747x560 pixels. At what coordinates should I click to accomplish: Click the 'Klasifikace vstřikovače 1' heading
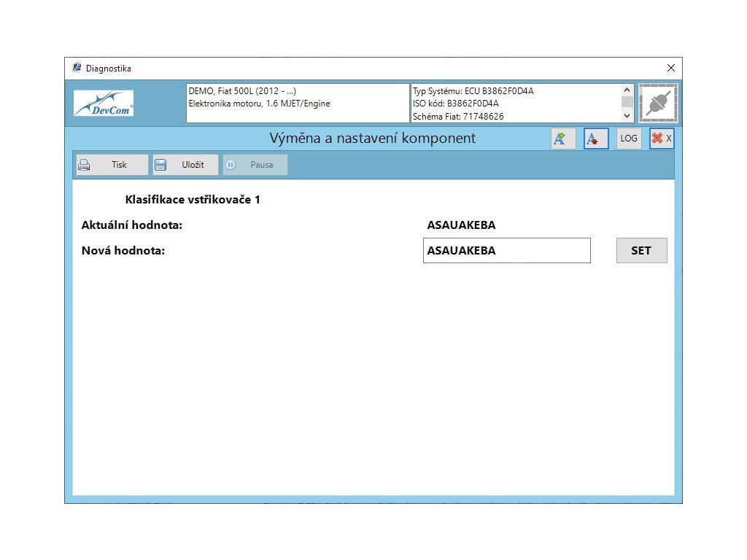pyautogui.click(x=193, y=200)
